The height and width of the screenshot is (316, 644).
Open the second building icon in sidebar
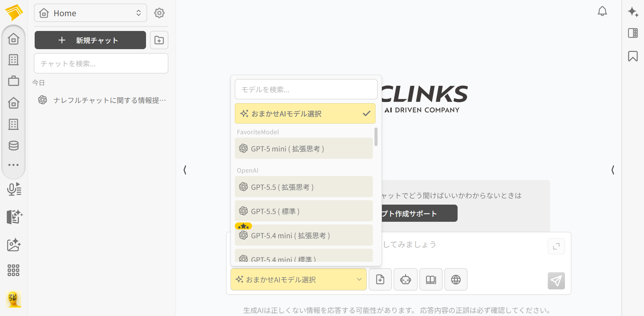point(13,124)
